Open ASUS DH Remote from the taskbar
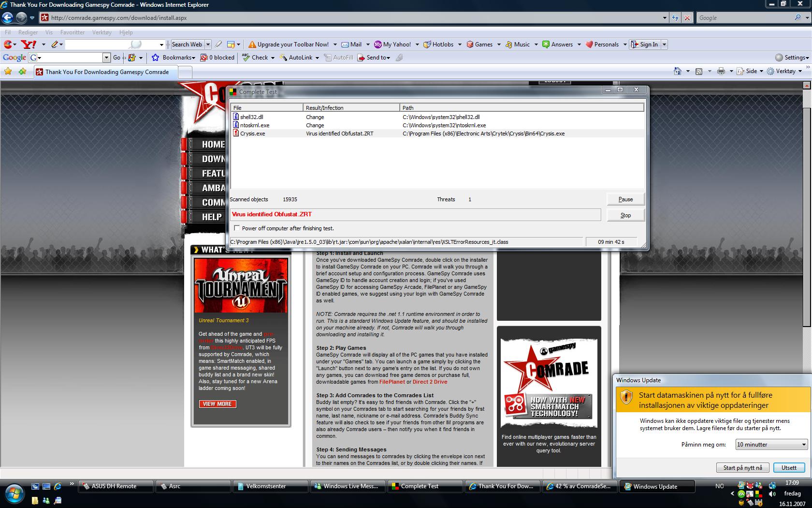This screenshot has width=812, height=508. click(116, 486)
